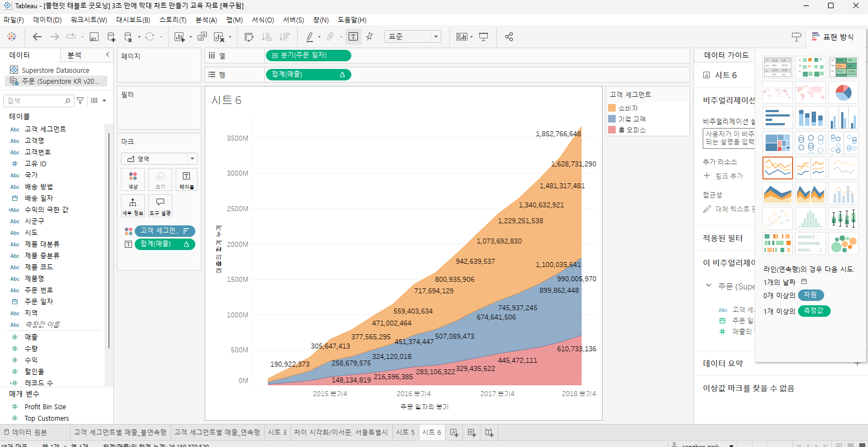Select the 매출 measure field
This screenshot has width=868, height=447.
[31, 337]
